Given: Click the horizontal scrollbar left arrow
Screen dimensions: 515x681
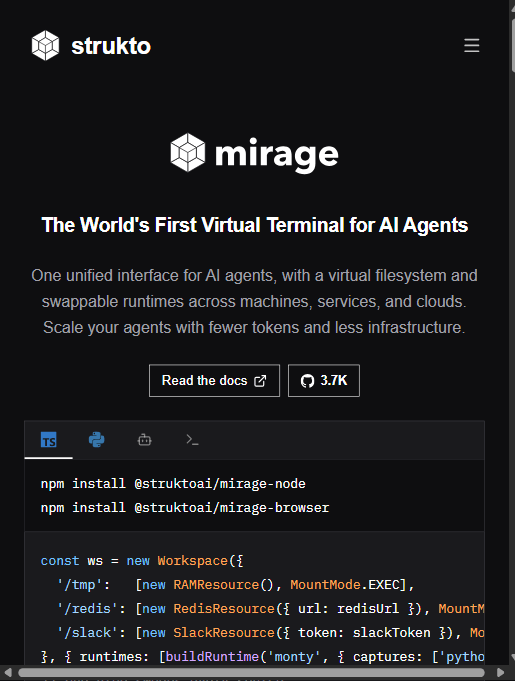Looking at the screenshot, I should point(7,672).
